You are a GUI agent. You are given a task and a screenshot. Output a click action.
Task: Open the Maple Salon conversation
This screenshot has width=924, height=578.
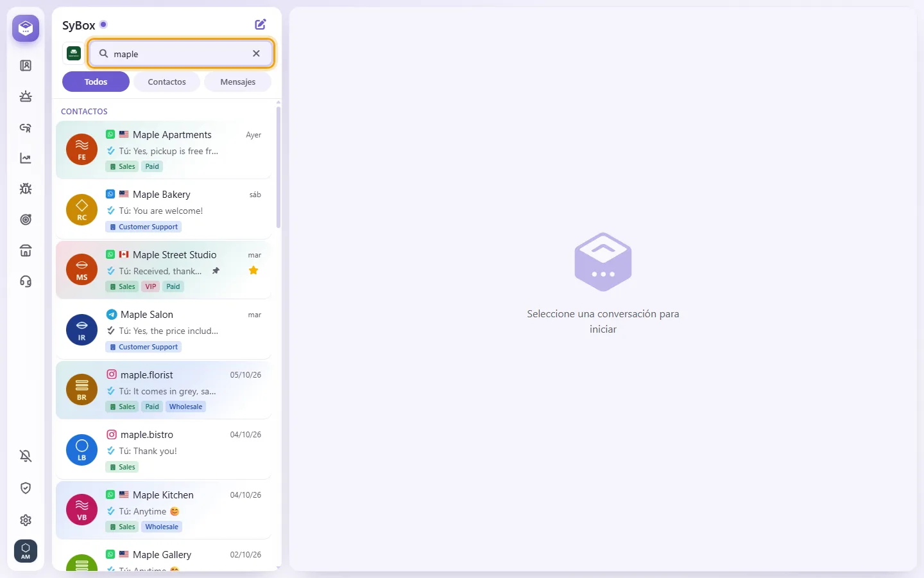164,329
